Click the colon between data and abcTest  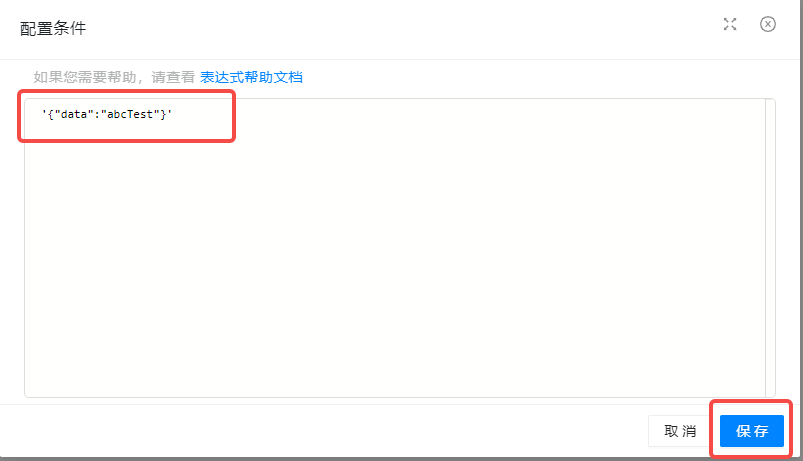click(x=97, y=115)
